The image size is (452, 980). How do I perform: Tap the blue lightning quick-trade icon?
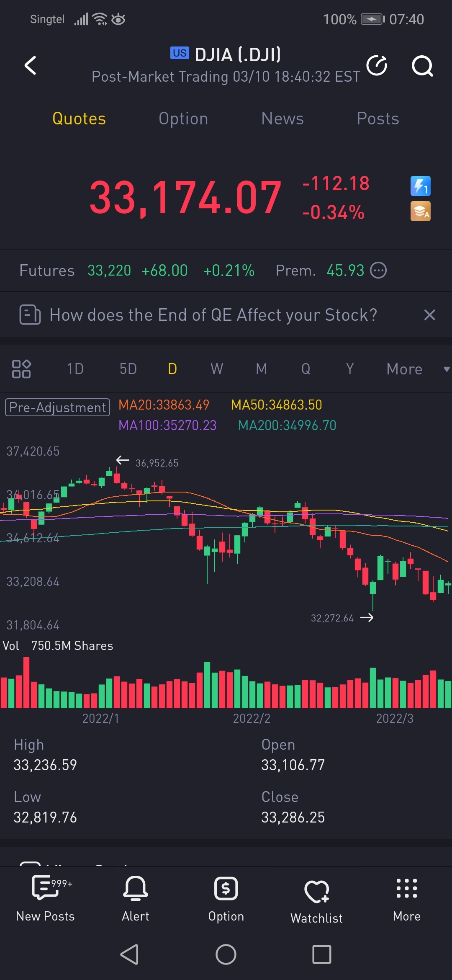pos(420,186)
